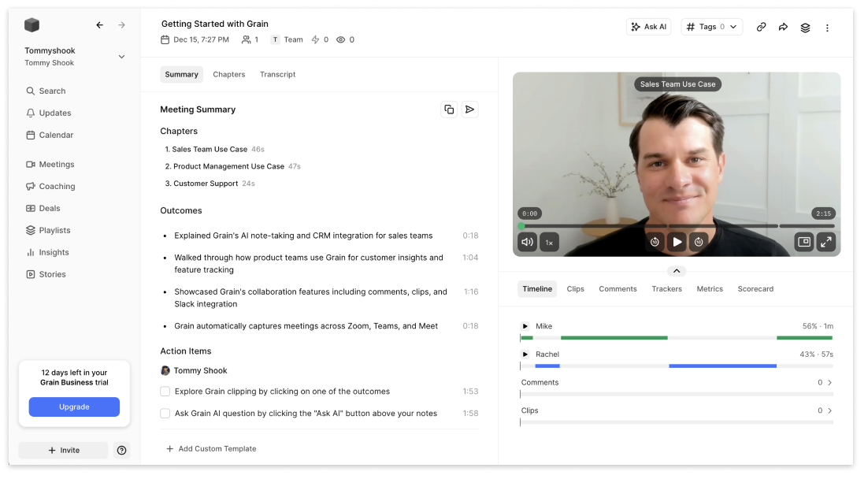Screen dimensions: 868x479
Task: Open Playlists in the sidebar
Action: click(48, 230)
